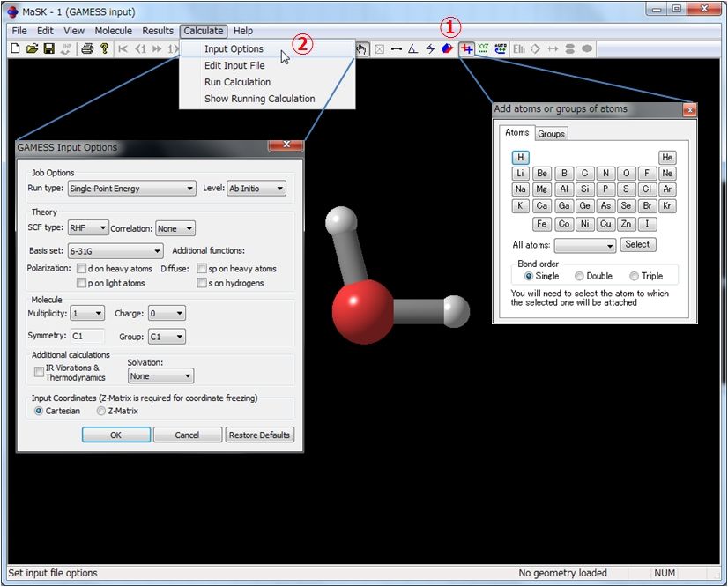Image resolution: width=728 pixels, height=587 pixels.
Task: Click the Restore Defaults button
Action: click(x=259, y=435)
